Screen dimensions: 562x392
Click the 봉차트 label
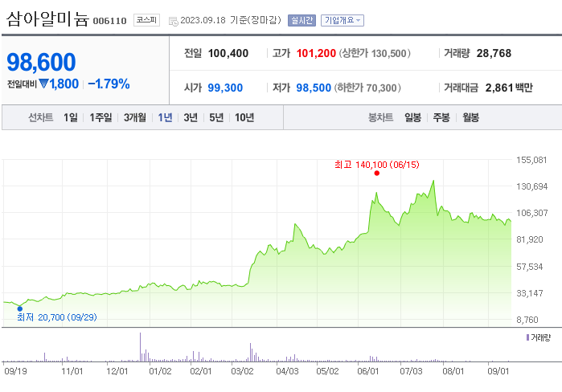point(380,117)
